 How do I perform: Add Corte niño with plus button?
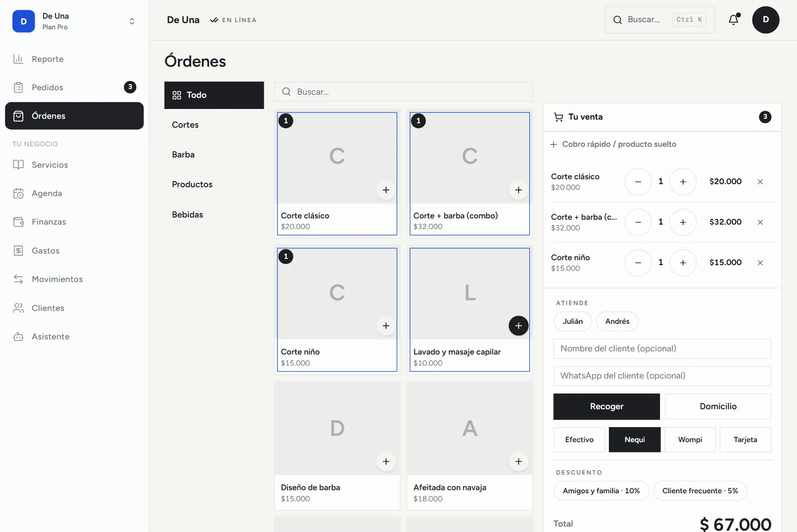tap(386, 326)
